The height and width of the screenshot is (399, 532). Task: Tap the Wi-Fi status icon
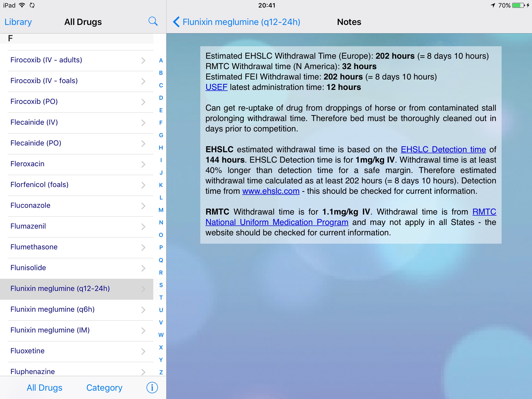pos(22,5)
